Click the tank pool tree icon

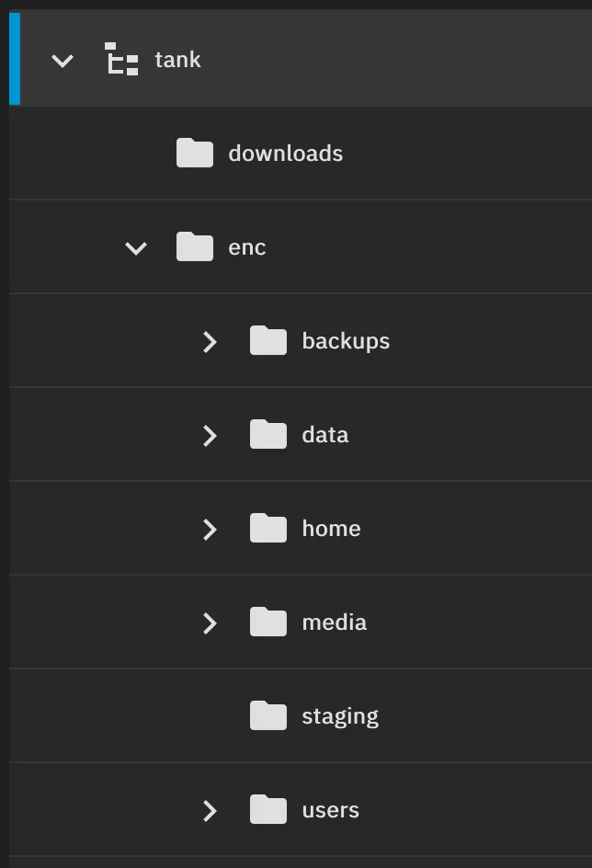[121, 60]
